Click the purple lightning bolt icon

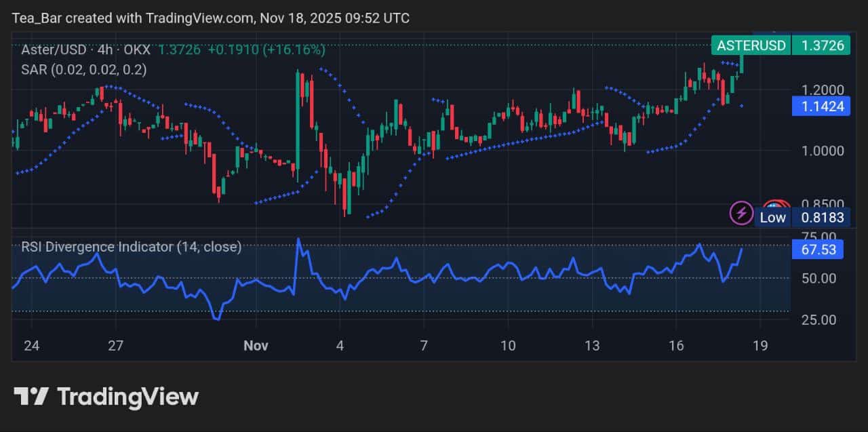click(x=741, y=212)
